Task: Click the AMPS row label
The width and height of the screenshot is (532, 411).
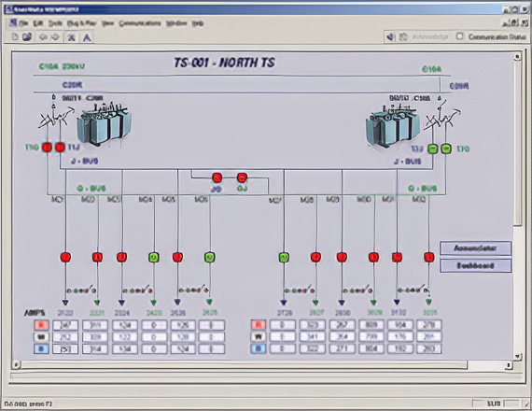Action: coord(35,313)
